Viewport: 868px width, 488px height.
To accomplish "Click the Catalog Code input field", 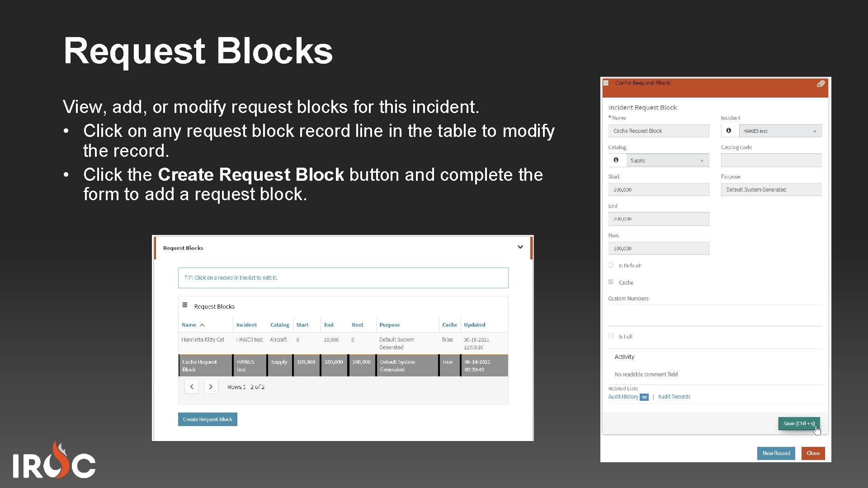I will coord(771,160).
